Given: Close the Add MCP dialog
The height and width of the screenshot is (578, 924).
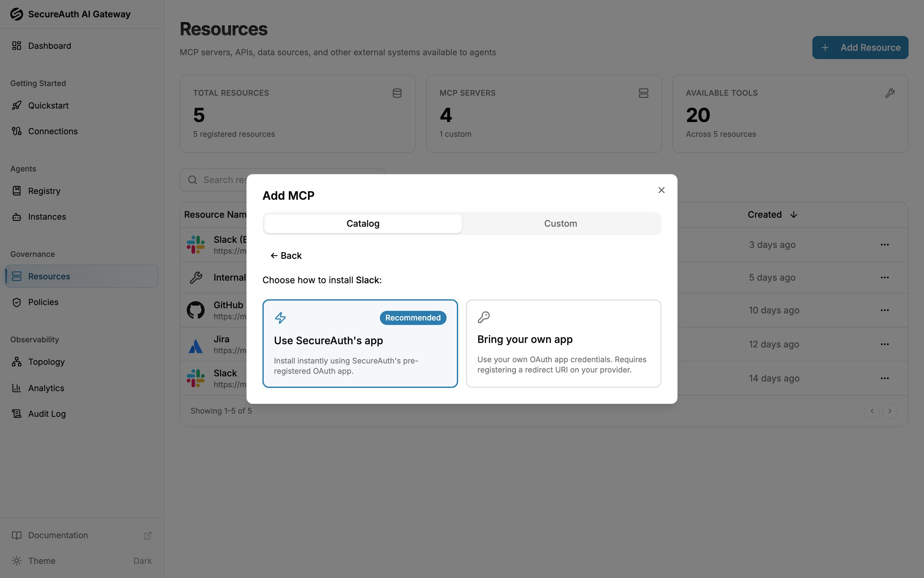Looking at the screenshot, I should (661, 190).
